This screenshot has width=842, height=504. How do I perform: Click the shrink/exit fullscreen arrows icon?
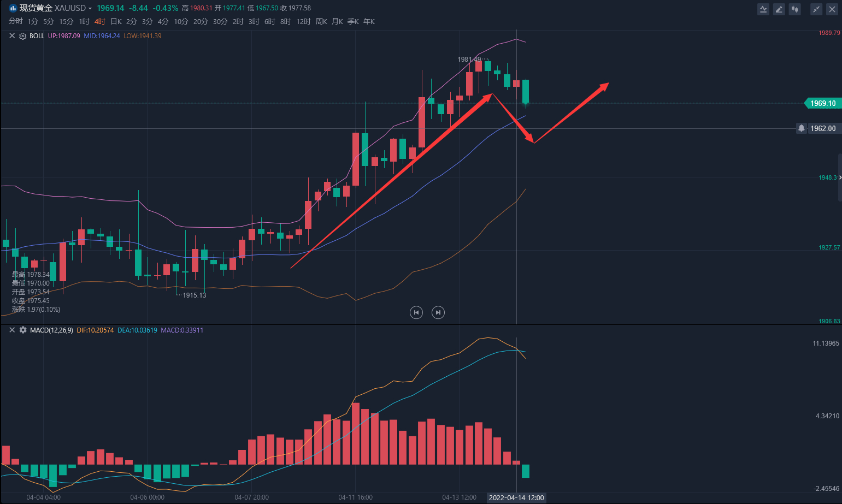point(816,9)
